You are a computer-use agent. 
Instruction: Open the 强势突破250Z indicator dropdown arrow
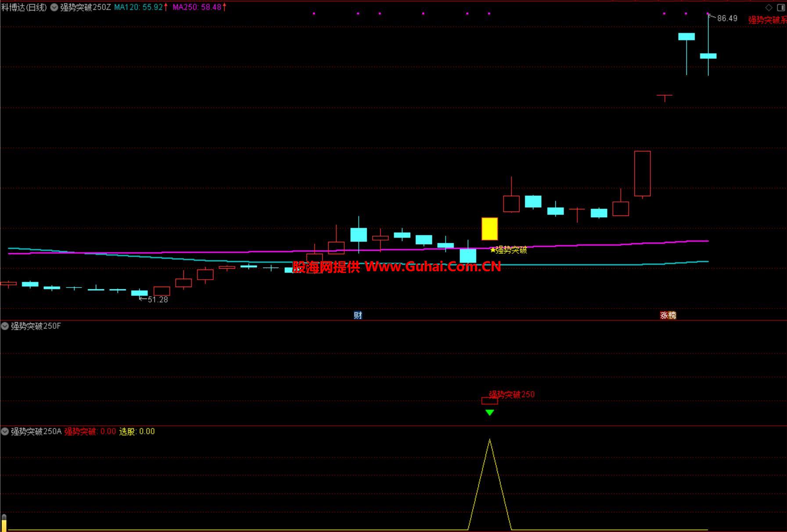[54, 7]
